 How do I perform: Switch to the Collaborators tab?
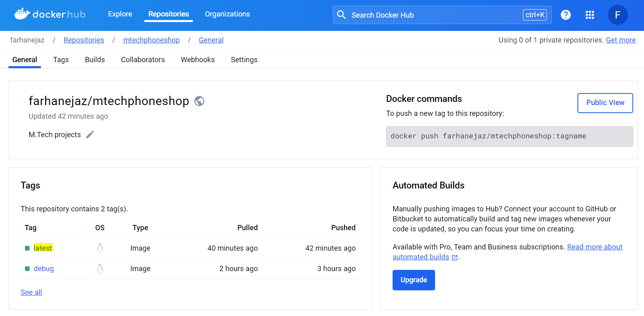point(143,60)
